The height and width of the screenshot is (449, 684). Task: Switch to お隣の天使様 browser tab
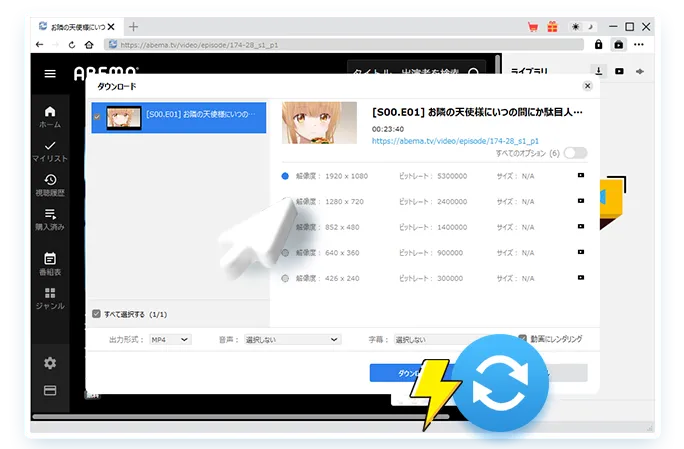tap(78, 27)
